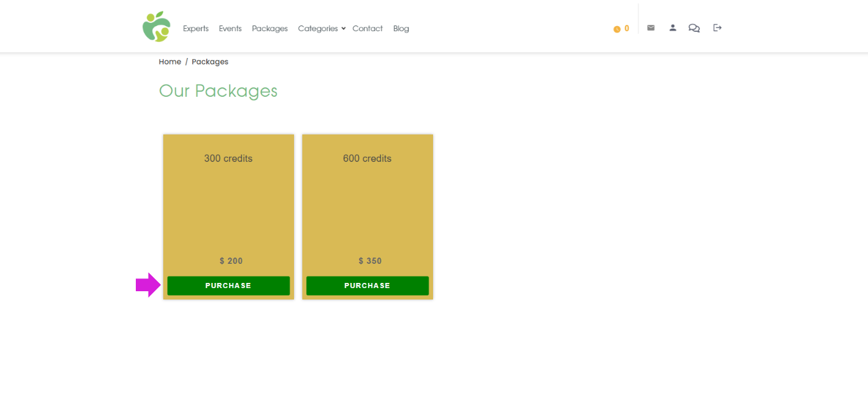868x397 pixels.
Task: Purchase the 600 credits package
Action: [x=367, y=285]
